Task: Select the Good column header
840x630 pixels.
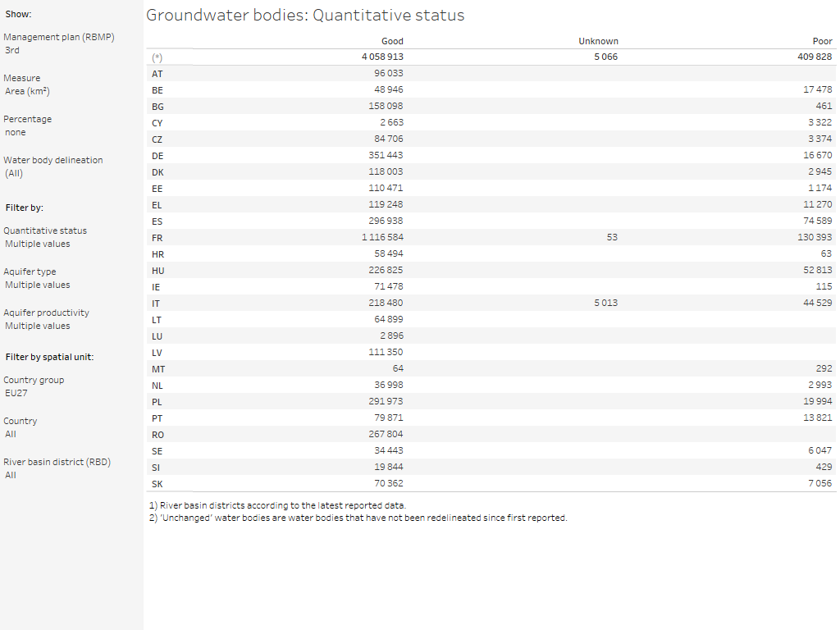Action: (392, 41)
